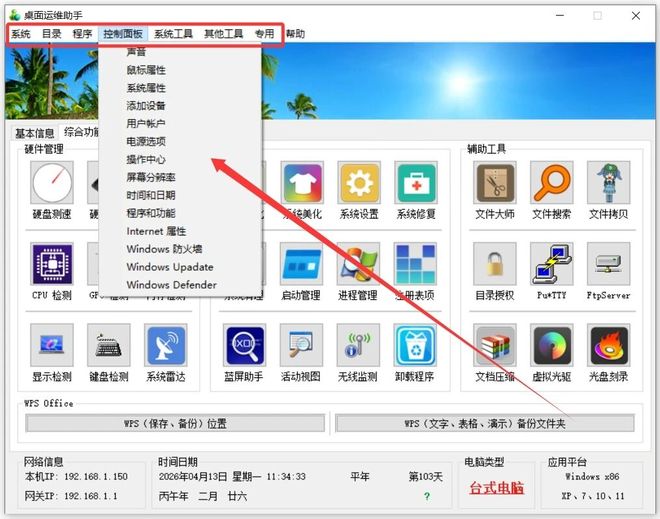Click the 本机IP 192.168.1.150 text
The width and height of the screenshot is (660, 519).
tap(76, 476)
